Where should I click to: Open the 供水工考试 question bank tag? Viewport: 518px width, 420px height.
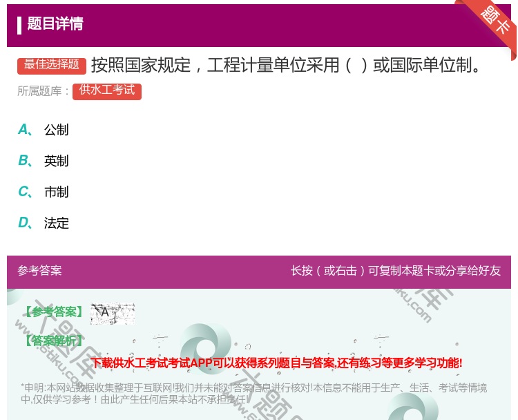[107, 91]
